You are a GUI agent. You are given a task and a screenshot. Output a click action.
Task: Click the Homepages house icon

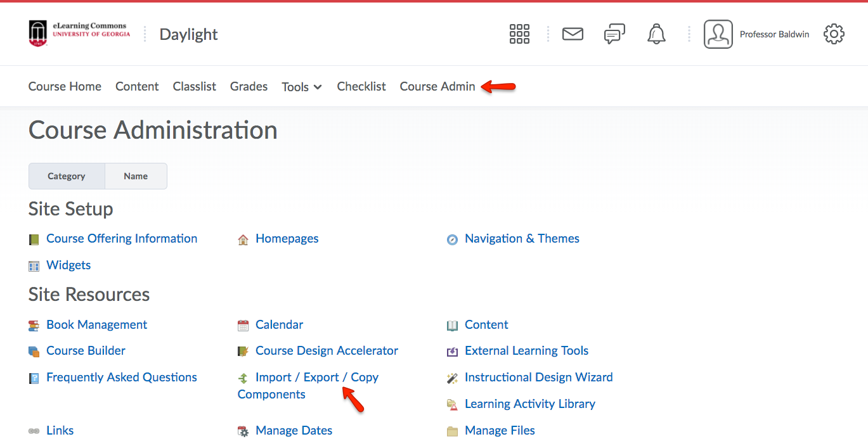pyautogui.click(x=243, y=239)
